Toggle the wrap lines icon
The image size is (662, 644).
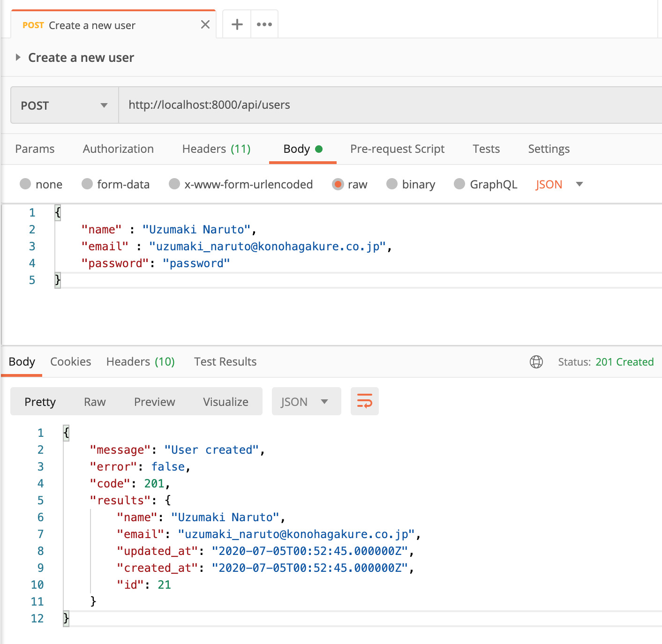pos(365,401)
